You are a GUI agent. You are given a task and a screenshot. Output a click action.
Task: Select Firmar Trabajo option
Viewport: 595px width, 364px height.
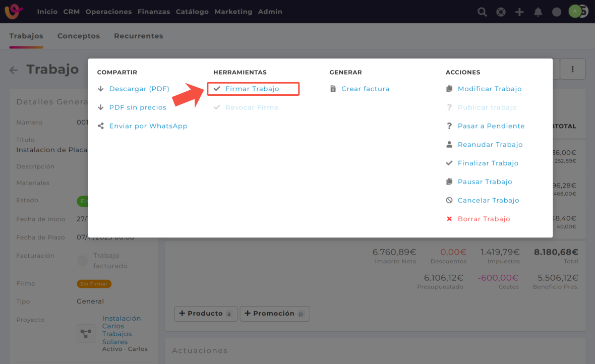point(252,89)
